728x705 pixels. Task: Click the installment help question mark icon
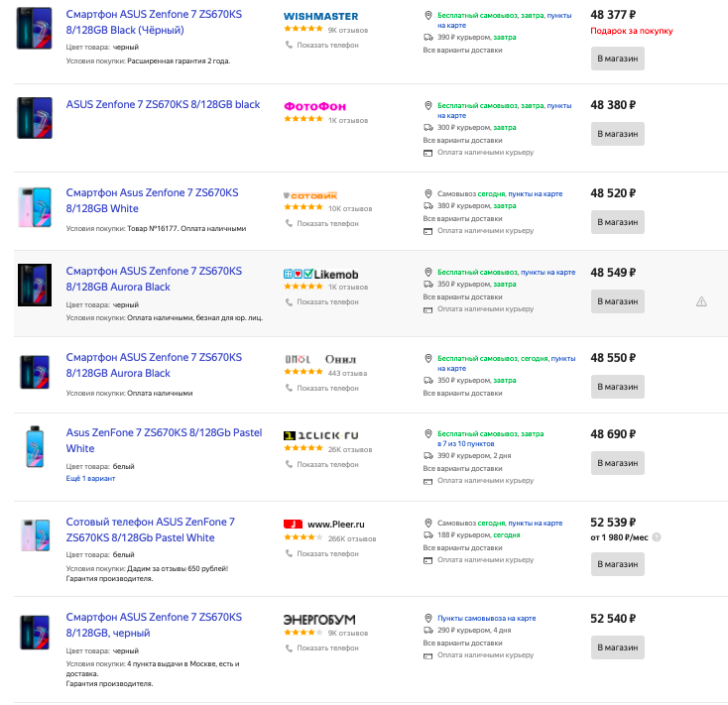coord(656,537)
